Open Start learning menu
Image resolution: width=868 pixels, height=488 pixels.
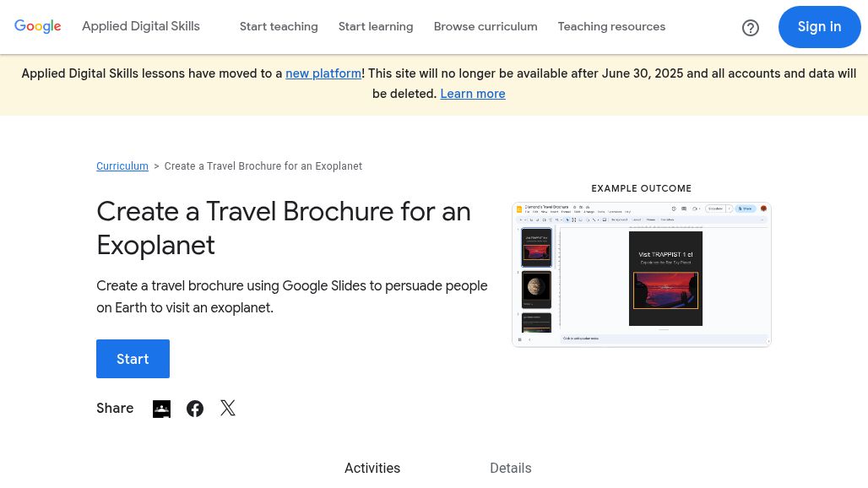(x=376, y=26)
